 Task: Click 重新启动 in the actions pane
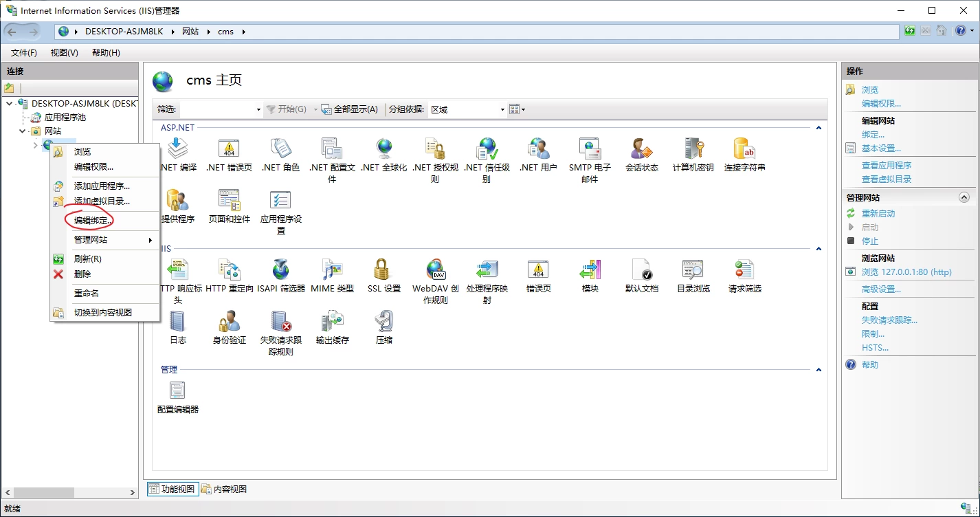click(878, 213)
